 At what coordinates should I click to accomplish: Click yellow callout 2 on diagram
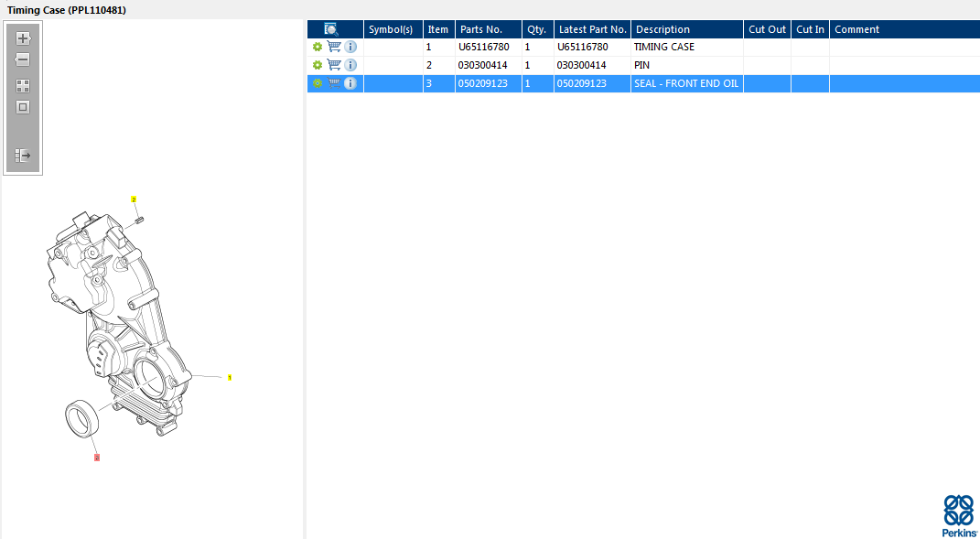[133, 199]
